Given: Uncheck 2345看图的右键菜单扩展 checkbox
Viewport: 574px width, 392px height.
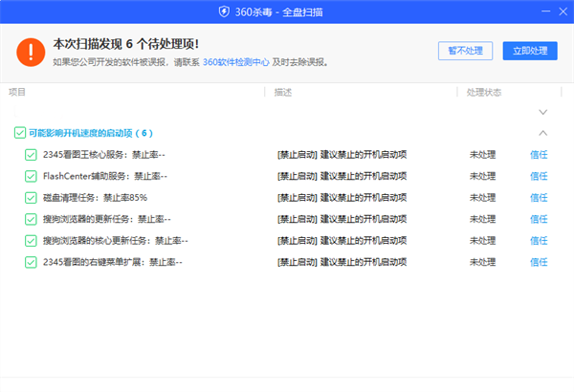Looking at the screenshot, I should click(32, 261).
